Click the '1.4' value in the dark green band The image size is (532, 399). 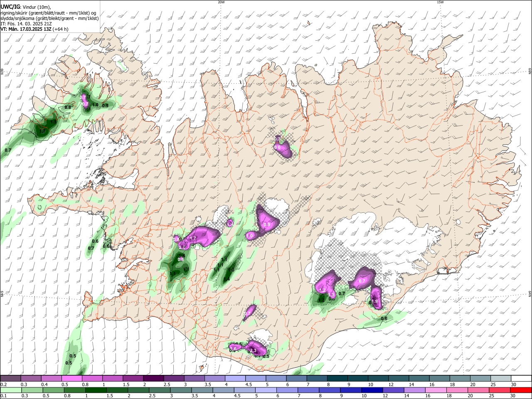[227, 279]
